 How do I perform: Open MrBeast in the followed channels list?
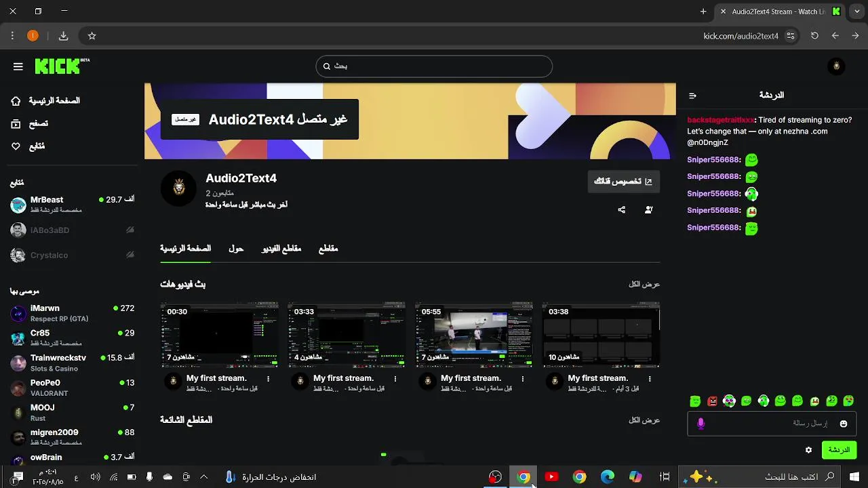click(x=72, y=205)
